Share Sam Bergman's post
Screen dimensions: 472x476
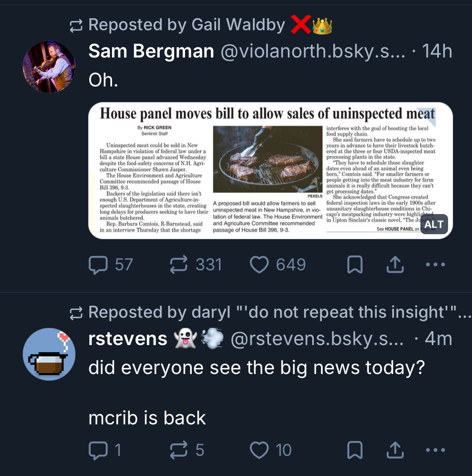click(394, 265)
